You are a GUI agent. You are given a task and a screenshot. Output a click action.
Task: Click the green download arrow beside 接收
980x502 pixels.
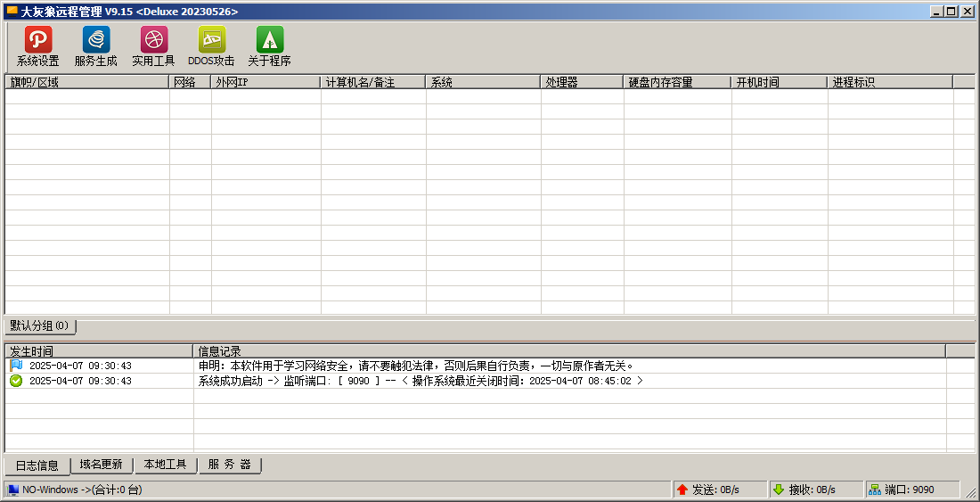779,490
